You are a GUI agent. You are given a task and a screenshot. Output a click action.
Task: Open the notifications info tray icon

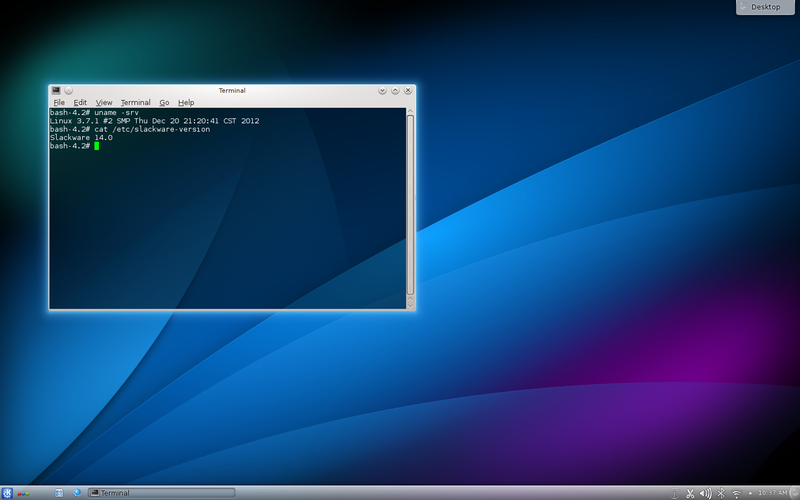(x=674, y=493)
